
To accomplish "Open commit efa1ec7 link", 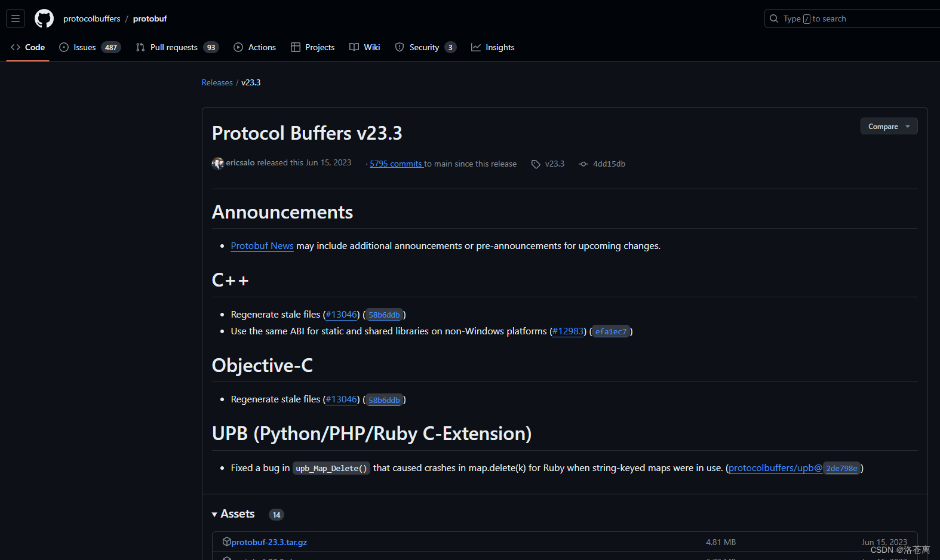I will [611, 331].
